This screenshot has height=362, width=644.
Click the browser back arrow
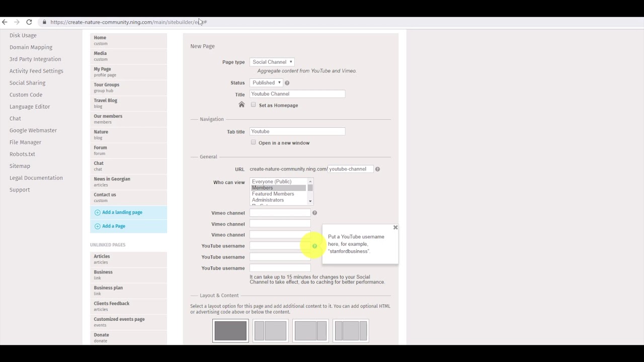tap(5, 22)
